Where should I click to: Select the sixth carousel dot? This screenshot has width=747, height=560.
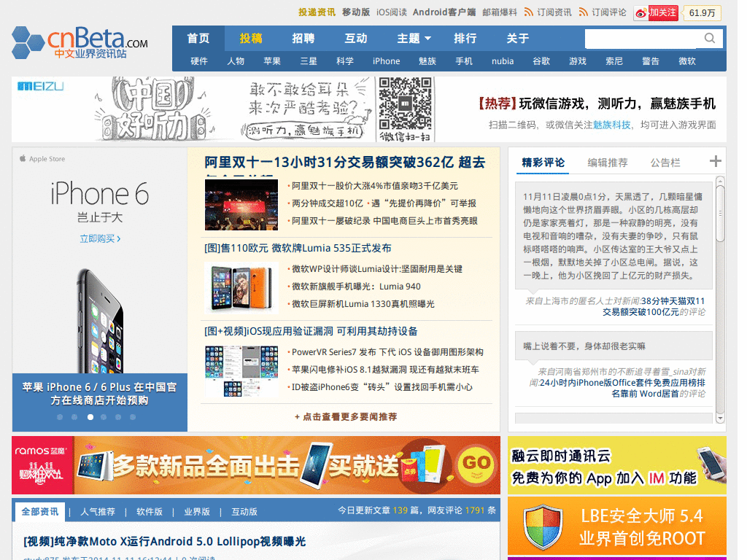coord(133,417)
